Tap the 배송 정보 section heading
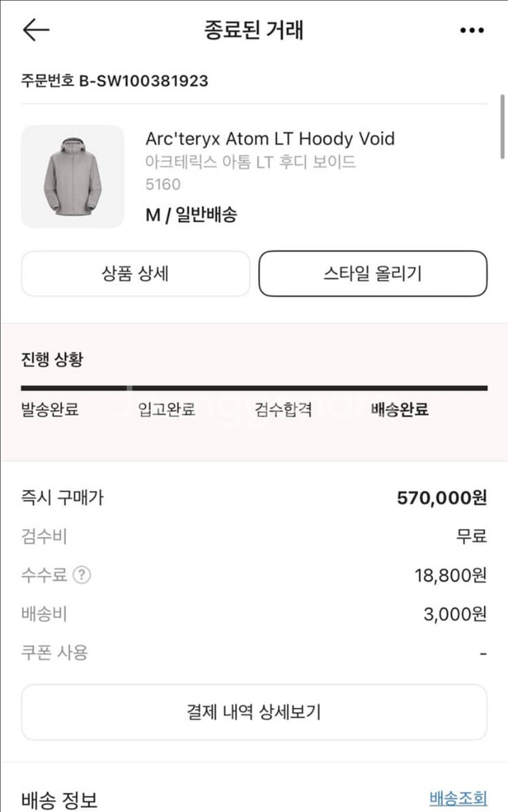Image resolution: width=508 pixels, height=812 pixels. pos(60,799)
